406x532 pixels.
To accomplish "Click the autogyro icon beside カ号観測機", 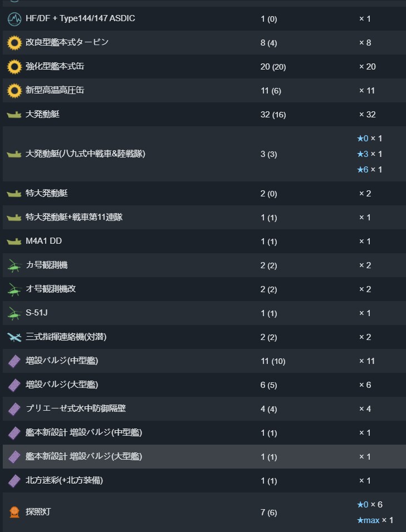I will (14, 265).
